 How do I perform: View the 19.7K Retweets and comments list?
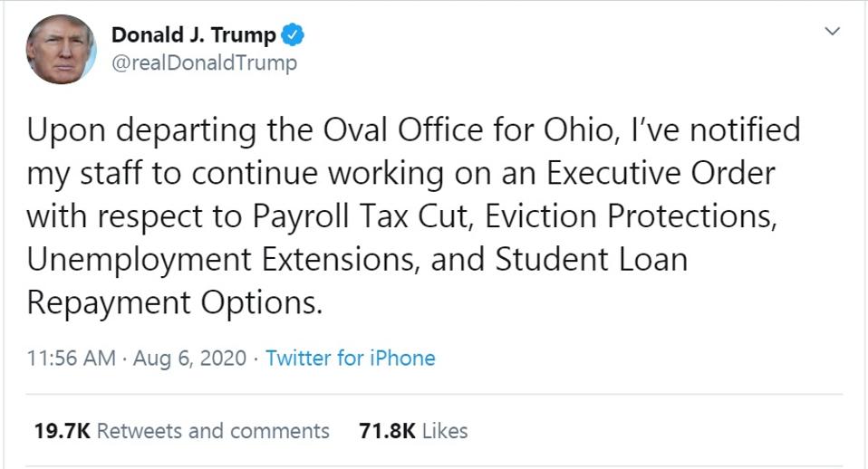click(181, 430)
